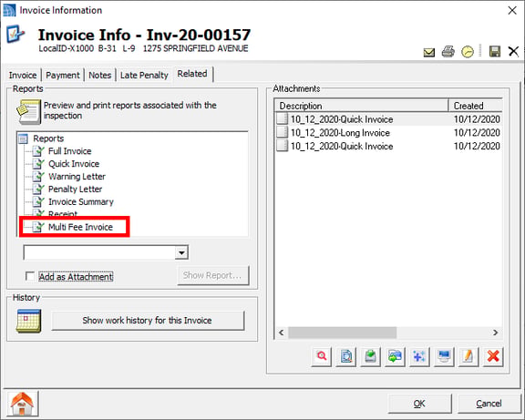Image resolution: width=525 pixels, height=420 pixels.
Task: Click the red X delete attachment icon
Action: tap(493, 356)
